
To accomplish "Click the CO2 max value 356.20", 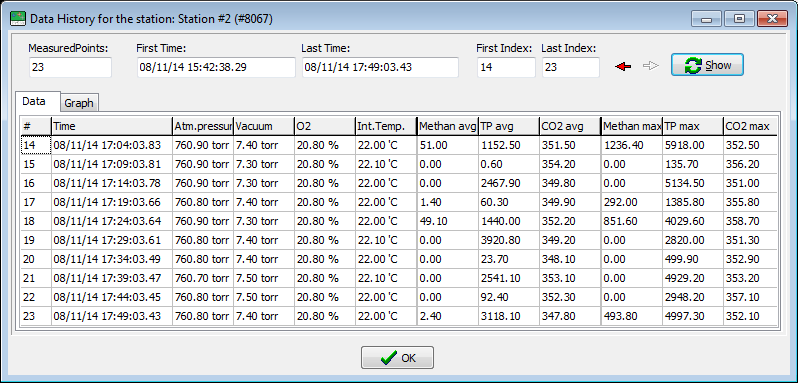I will click(x=750, y=164).
